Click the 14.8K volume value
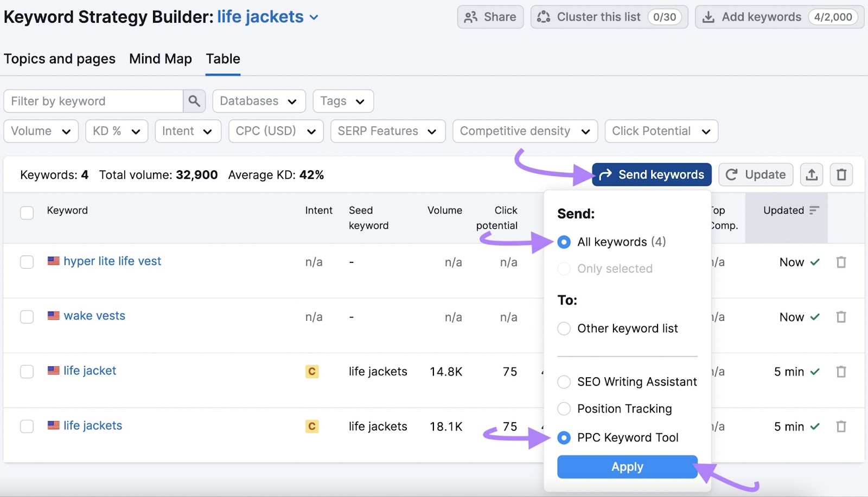The height and width of the screenshot is (497, 868). tap(446, 372)
